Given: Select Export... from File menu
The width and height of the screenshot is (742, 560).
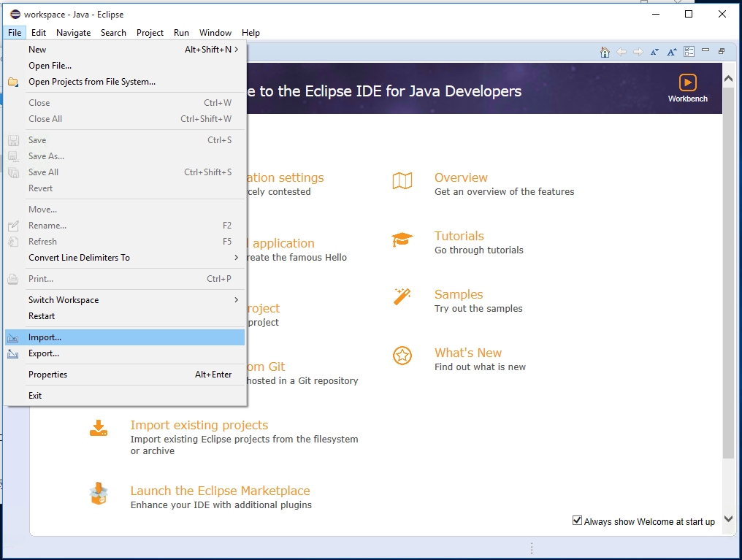Looking at the screenshot, I should click(x=125, y=353).
